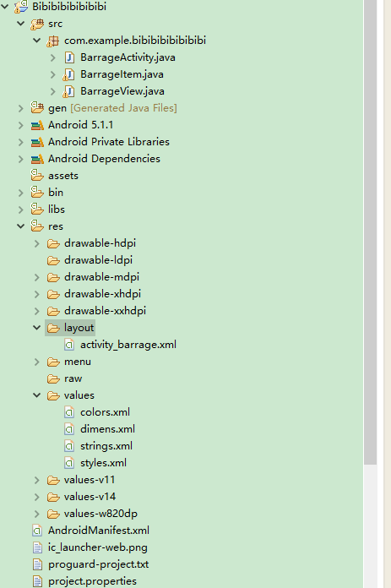The height and width of the screenshot is (588, 391).
Task: Expand Android Private Libraries arrow
Action: pos(21,142)
